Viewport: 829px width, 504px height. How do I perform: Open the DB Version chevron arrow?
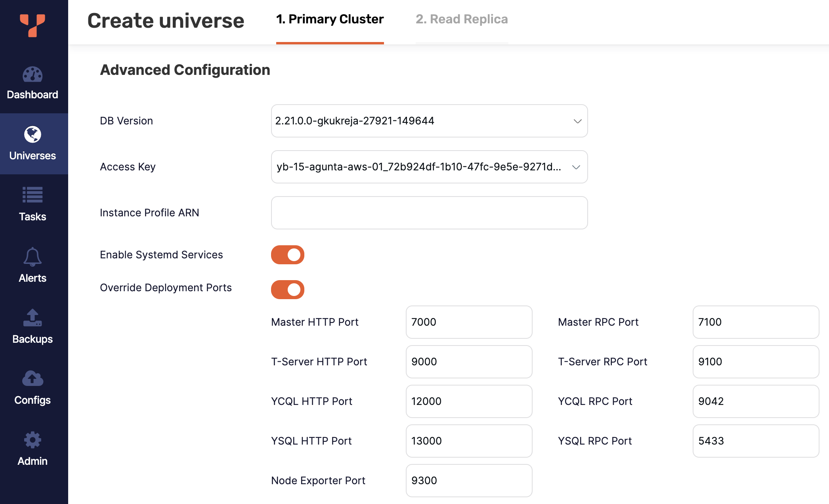tap(577, 121)
